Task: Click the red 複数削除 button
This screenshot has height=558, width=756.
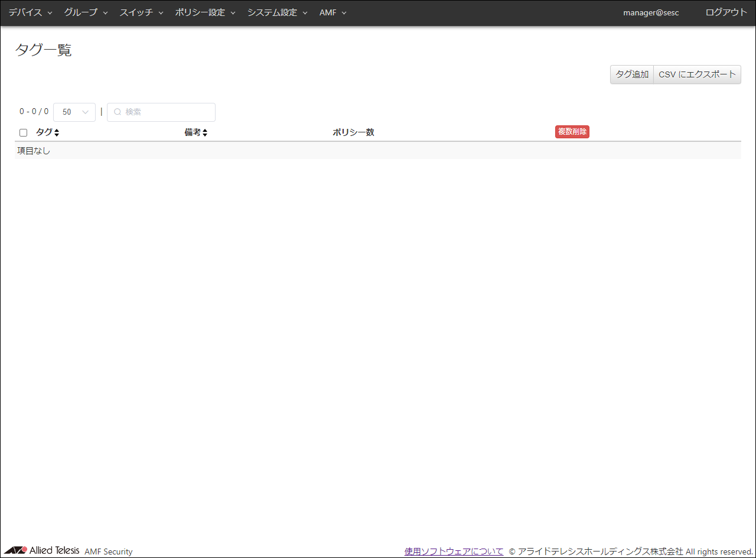Action: [572, 132]
